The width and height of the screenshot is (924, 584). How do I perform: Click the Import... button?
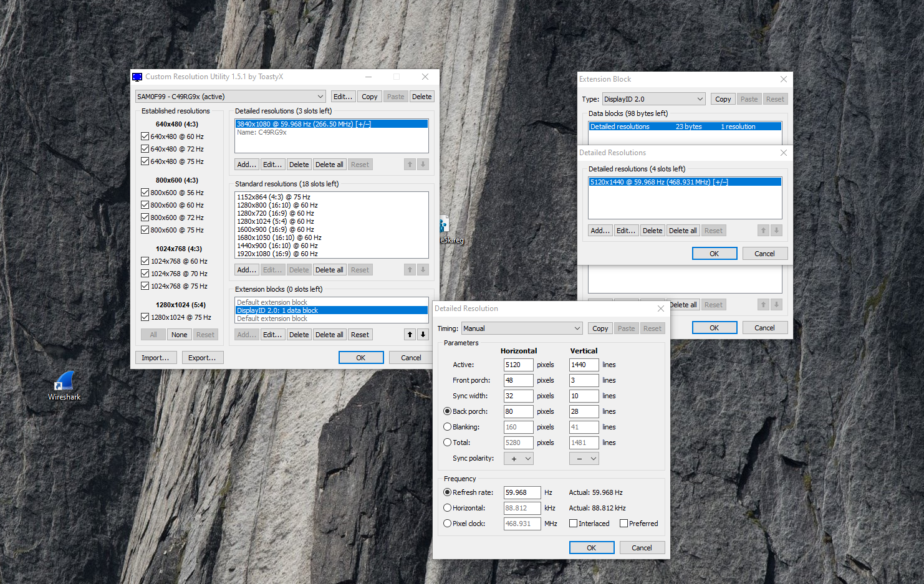click(x=155, y=358)
